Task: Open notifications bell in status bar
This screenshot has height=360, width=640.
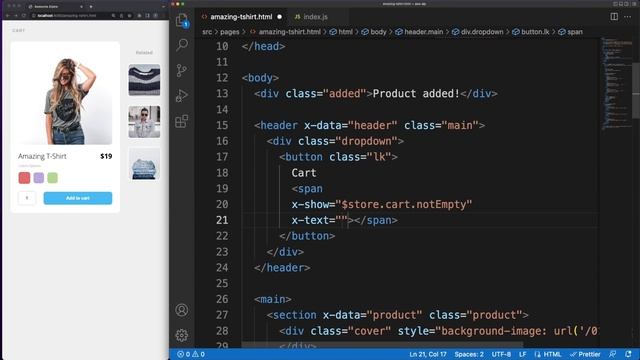Action: (628, 354)
